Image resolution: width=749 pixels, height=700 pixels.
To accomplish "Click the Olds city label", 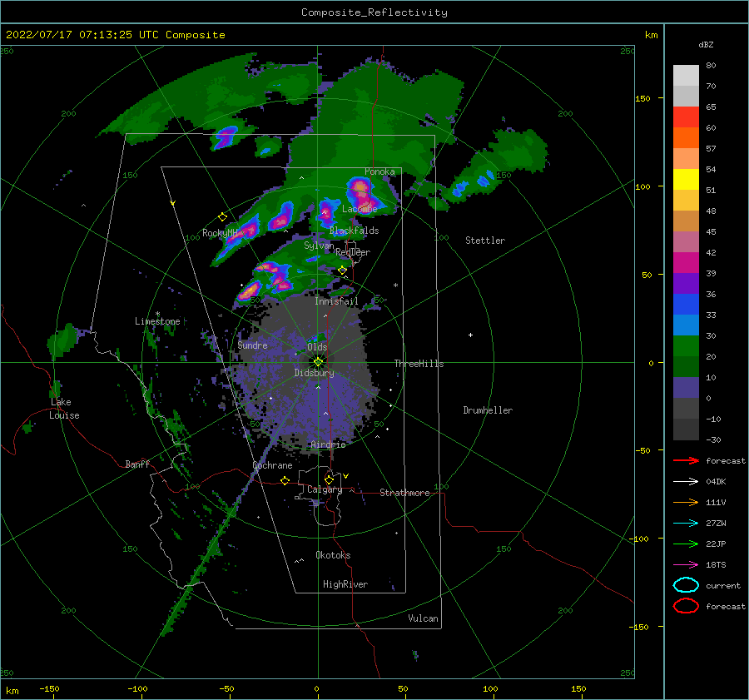I will (317, 347).
